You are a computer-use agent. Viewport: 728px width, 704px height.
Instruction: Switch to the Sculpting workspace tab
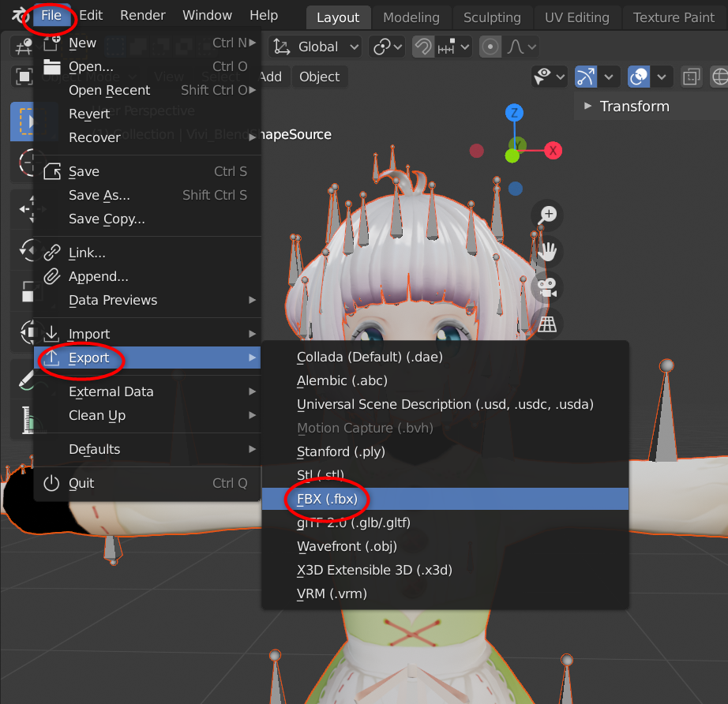[492, 17]
